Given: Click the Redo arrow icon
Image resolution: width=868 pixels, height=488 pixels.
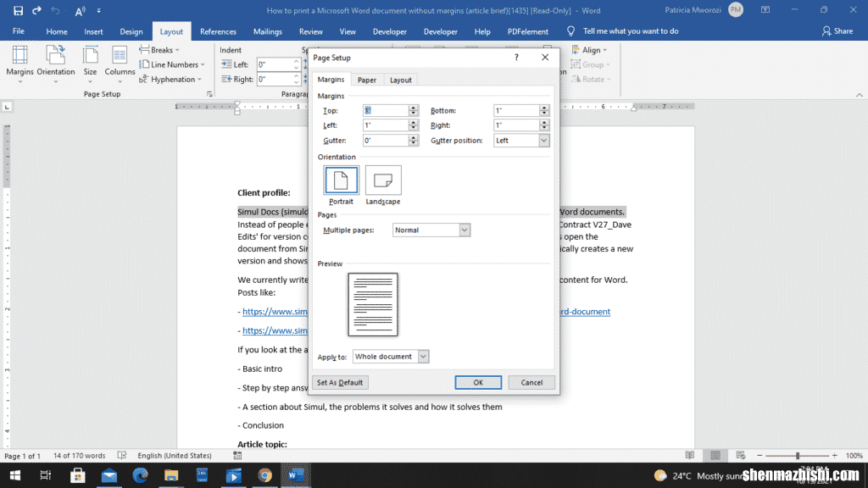Looking at the screenshot, I should [36, 10].
